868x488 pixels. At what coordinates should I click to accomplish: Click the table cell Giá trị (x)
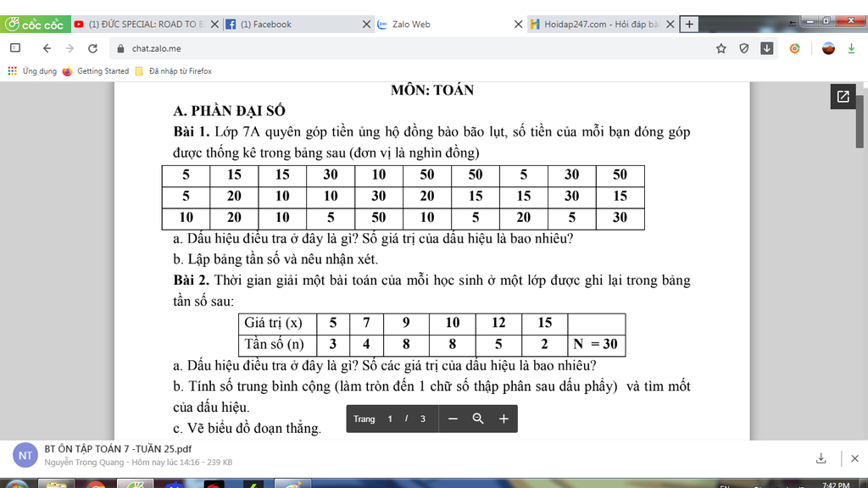[x=278, y=323]
